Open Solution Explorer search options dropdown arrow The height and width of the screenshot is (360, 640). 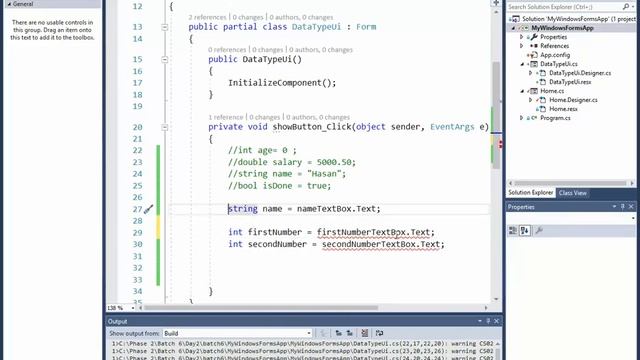click(x=632, y=7)
